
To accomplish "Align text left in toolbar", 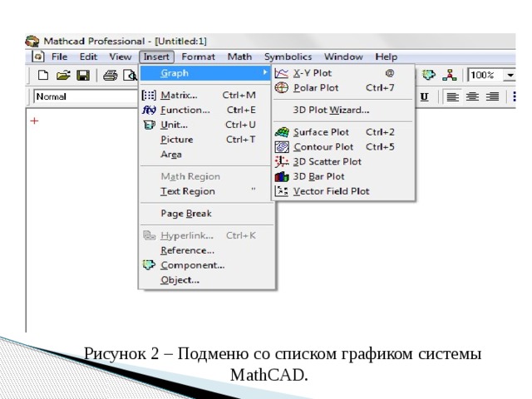I will click(452, 97).
